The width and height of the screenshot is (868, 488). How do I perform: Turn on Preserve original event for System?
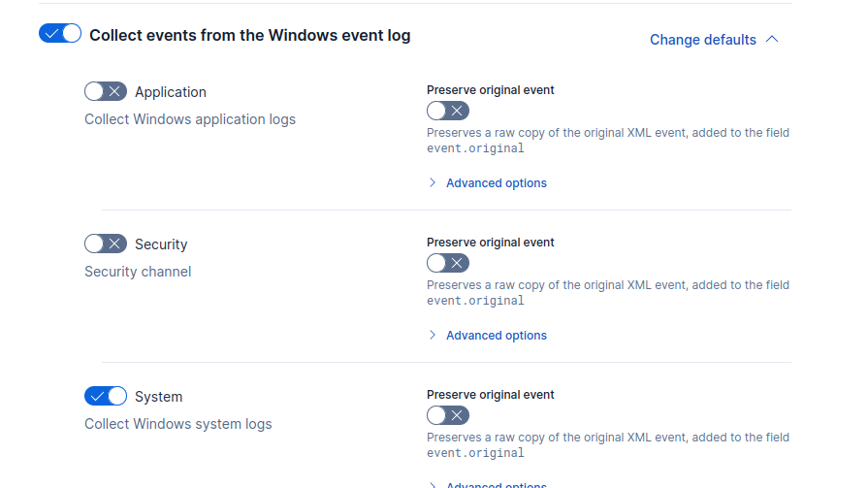[x=447, y=415]
